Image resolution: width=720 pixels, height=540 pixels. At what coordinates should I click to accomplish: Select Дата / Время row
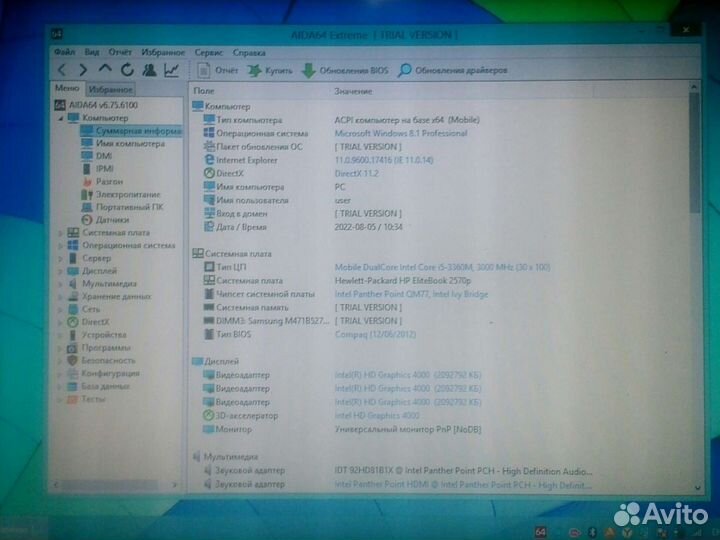coord(303,227)
